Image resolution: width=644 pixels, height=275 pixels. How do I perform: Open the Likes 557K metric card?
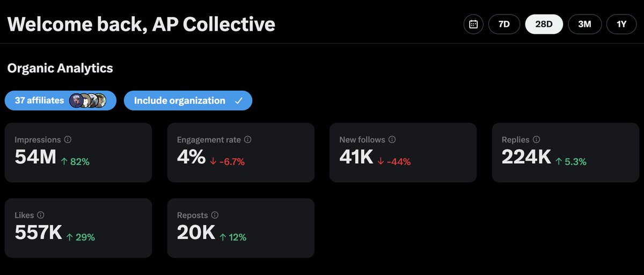[x=78, y=228]
